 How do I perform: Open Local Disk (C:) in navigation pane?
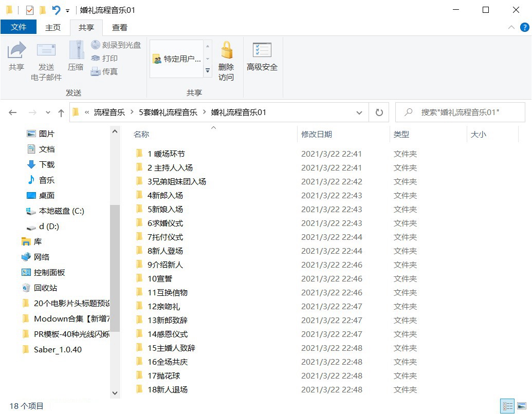click(55, 211)
